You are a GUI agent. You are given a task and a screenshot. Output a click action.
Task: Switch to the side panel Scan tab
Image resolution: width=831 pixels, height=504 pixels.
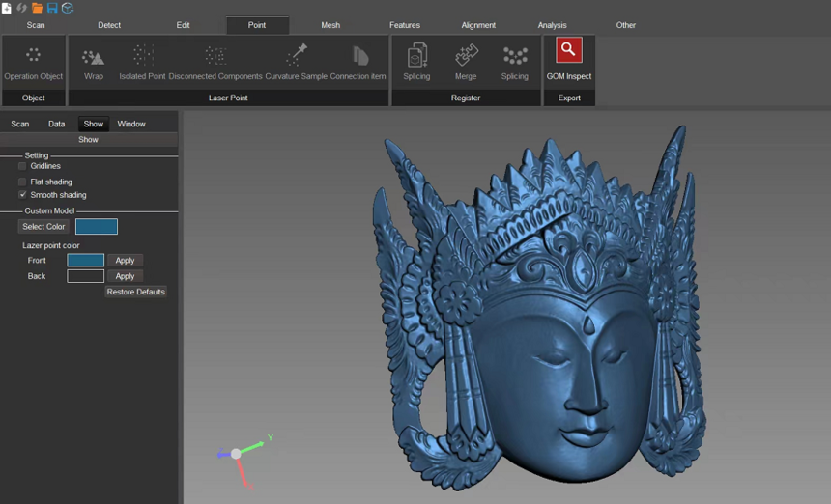(19, 124)
